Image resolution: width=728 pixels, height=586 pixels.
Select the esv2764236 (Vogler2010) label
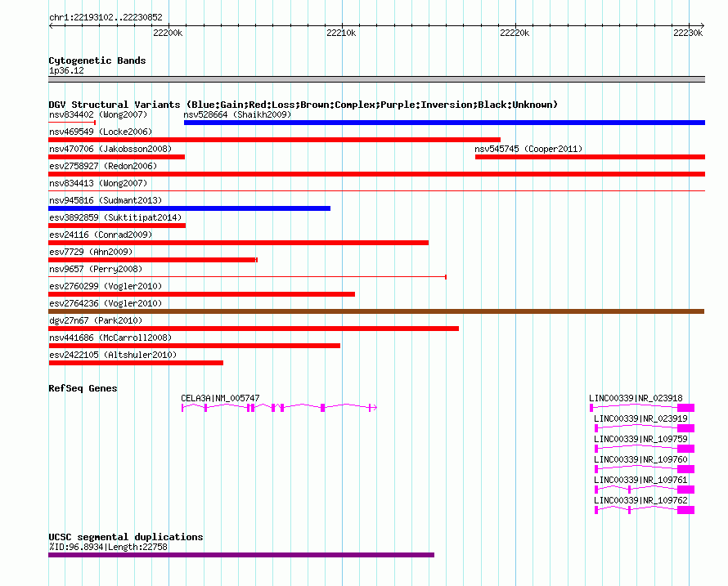(x=106, y=303)
